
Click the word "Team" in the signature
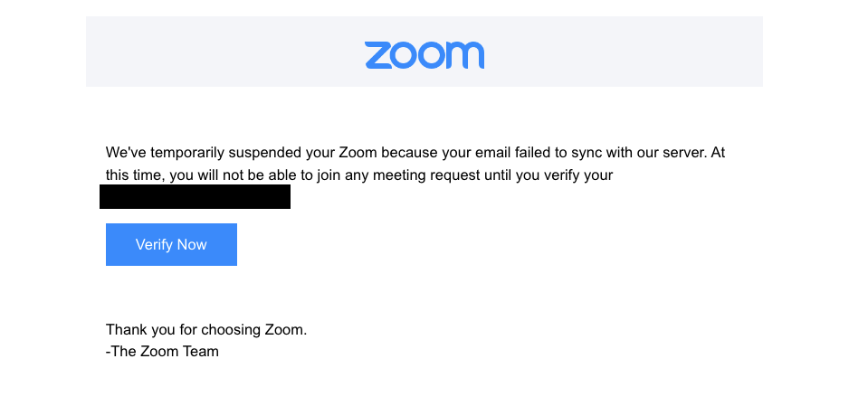point(201,351)
